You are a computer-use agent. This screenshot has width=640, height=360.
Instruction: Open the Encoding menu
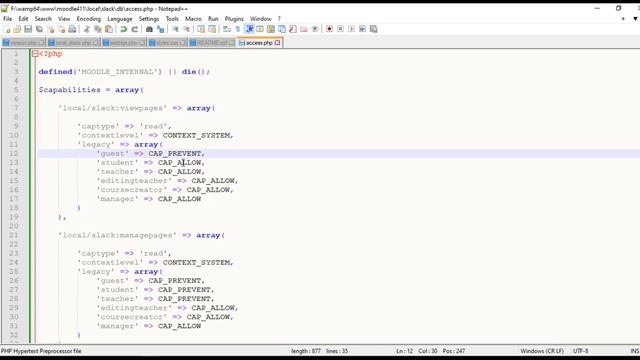tap(89, 19)
